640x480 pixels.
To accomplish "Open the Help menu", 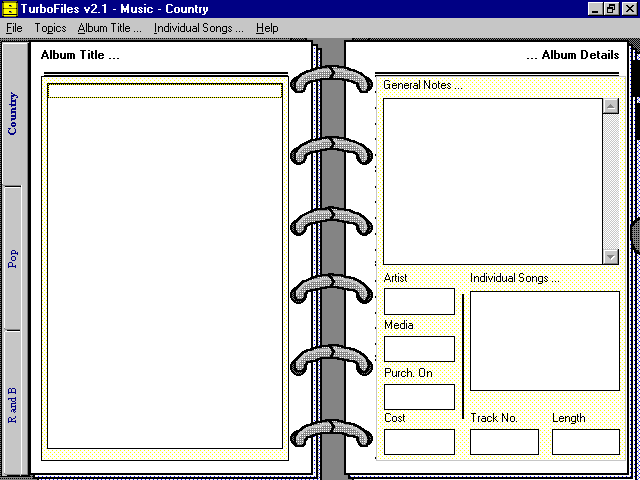I will click(267, 28).
